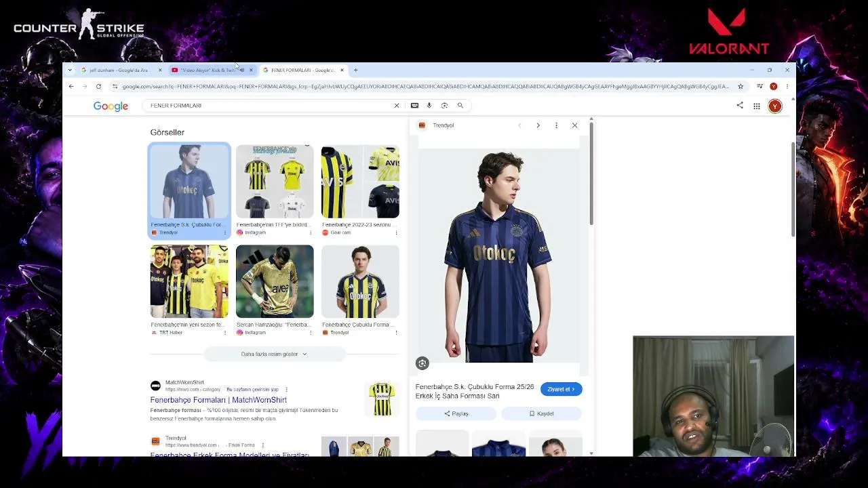Open options for the Trendyol Erkek Forma result
This screenshot has width=868, height=488.
[x=262, y=445]
